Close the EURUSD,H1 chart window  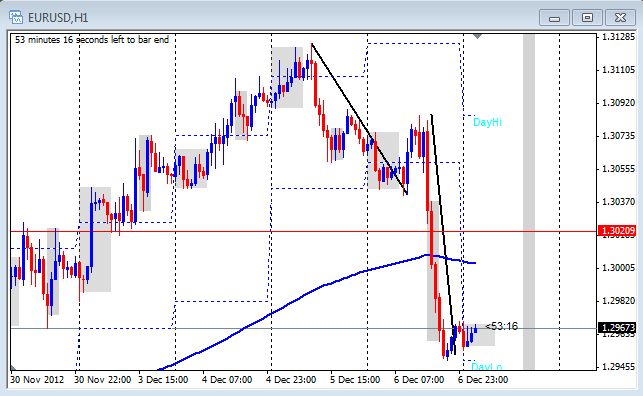(620, 18)
